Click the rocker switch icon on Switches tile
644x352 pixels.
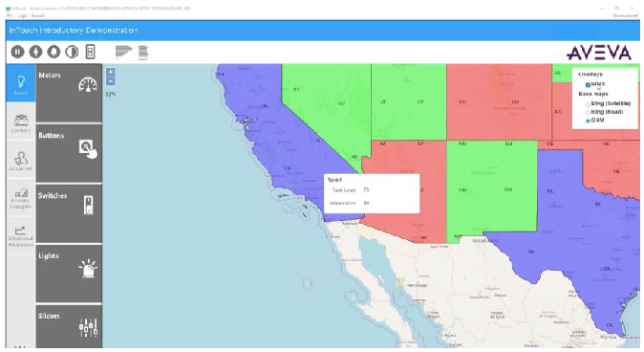[x=88, y=206]
